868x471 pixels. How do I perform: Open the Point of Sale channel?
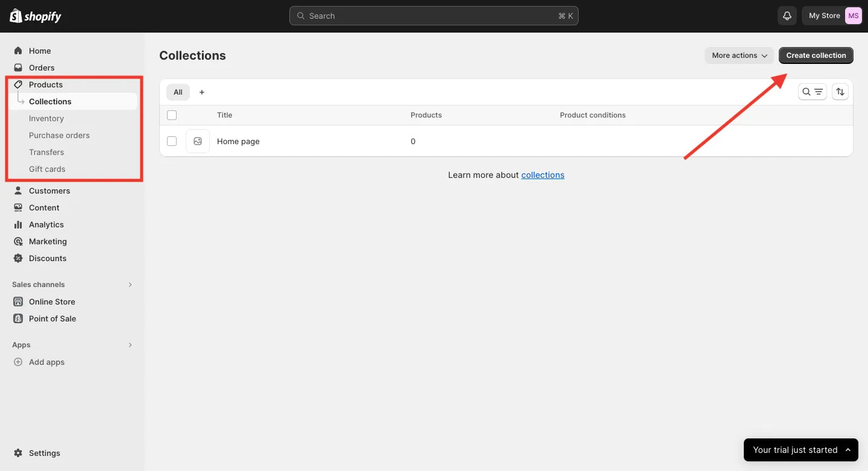click(52, 318)
